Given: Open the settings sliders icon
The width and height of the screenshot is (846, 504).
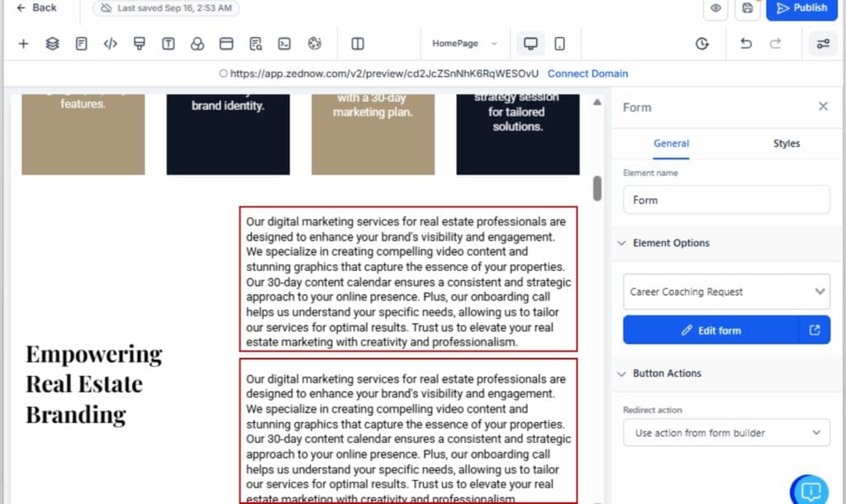Looking at the screenshot, I should [x=822, y=44].
